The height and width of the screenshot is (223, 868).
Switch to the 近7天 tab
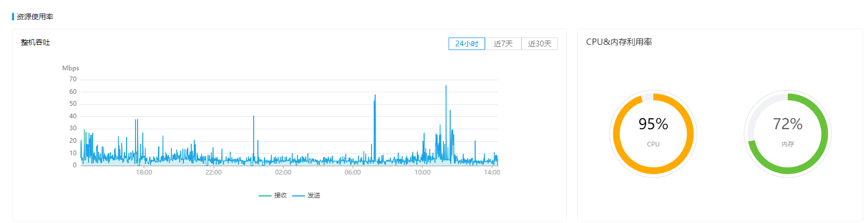[x=503, y=44]
